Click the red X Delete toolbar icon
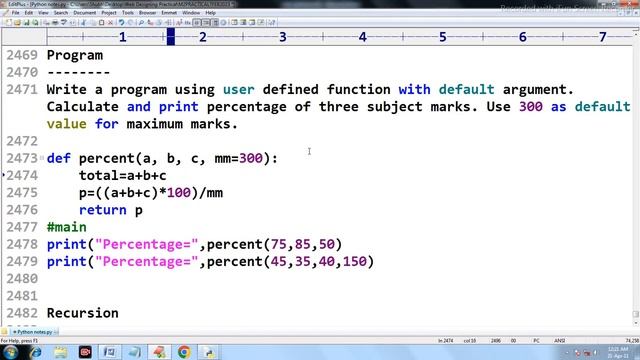640x360 pixels. tap(110, 22)
